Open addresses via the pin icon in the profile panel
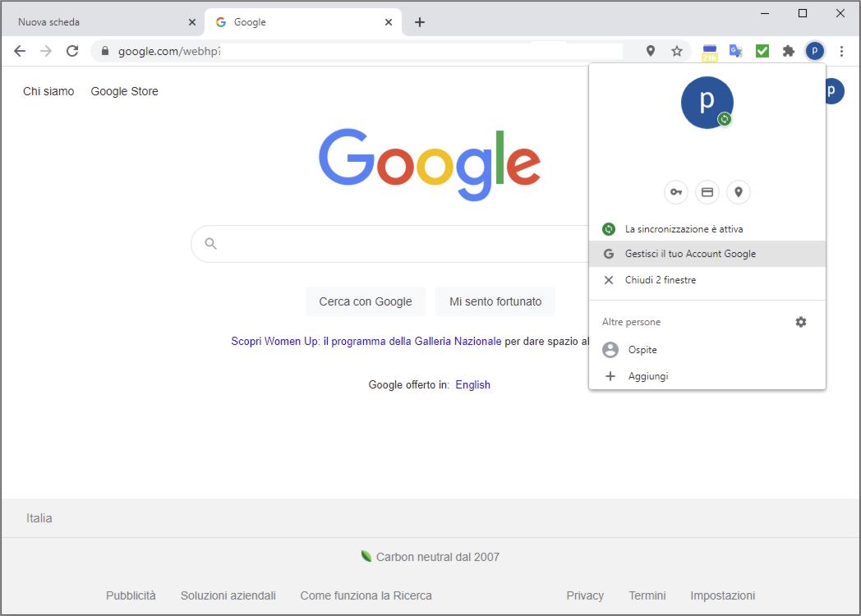 [739, 192]
